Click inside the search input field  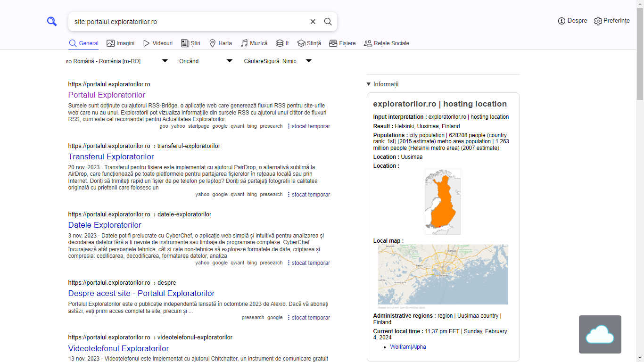point(189,21)
